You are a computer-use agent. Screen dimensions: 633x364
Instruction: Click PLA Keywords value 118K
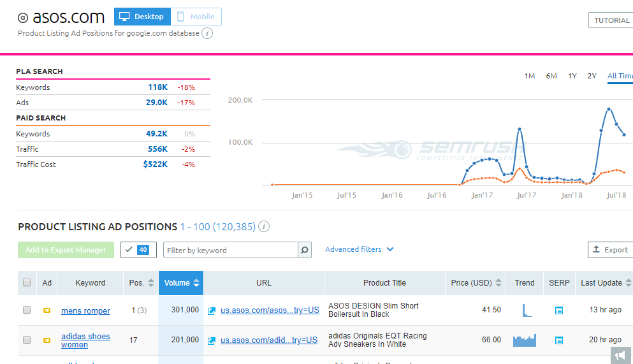click(157, 87)
